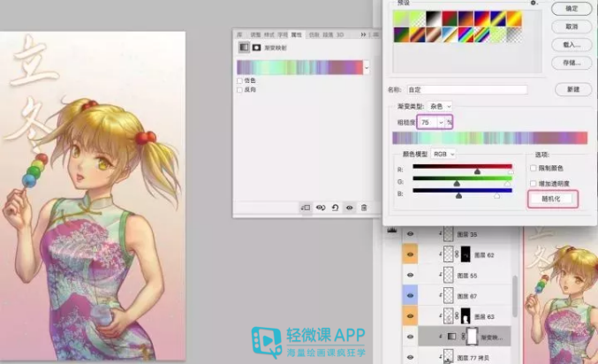This screenshot has height=364, width=598.
Task: Click the 载入... load button
Action: (x=572, y=45)
